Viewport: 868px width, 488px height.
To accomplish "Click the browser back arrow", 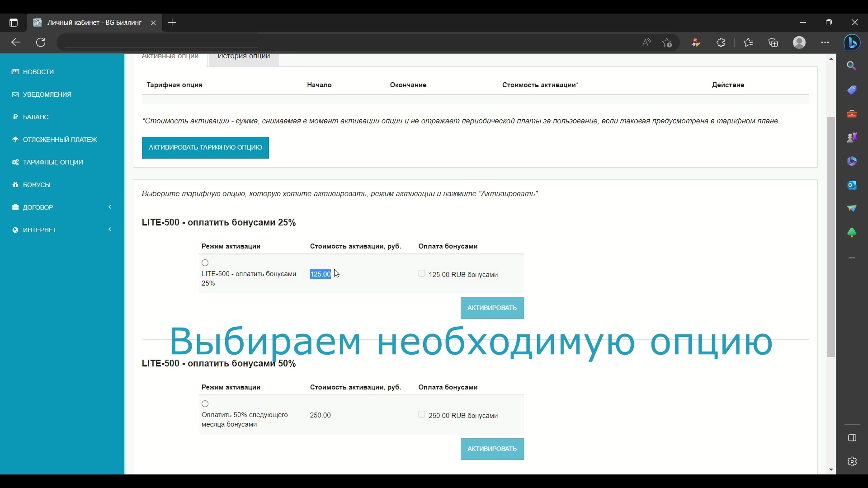I will pyautogui.click(x=16, y=43).
